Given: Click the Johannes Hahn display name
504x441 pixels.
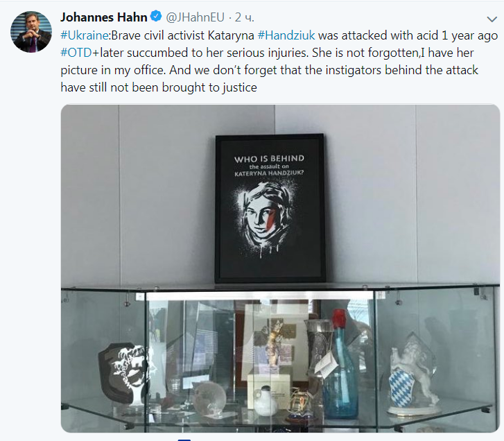Looking at the screenshot, I should [x=103, y=17].
